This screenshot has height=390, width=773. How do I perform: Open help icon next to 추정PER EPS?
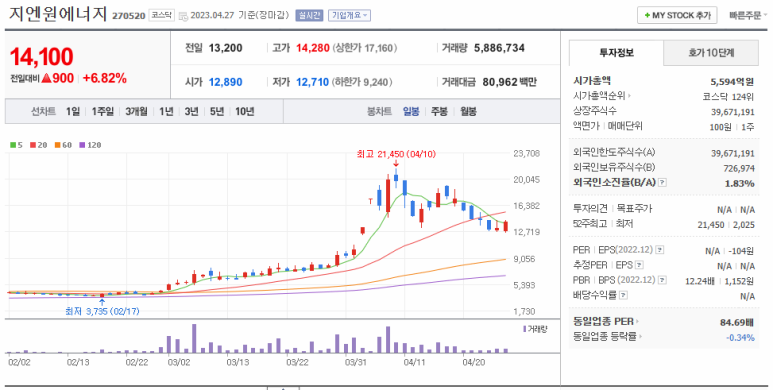coord(639,265)
